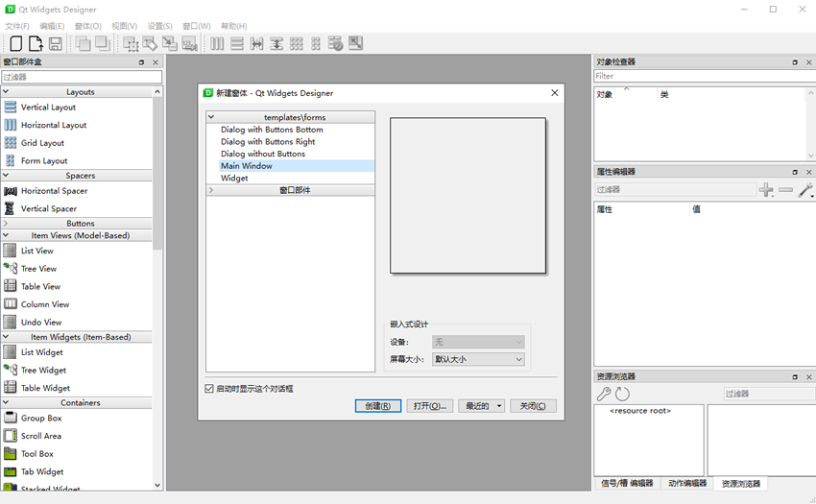816x504 pixels.
Task: Collapse the Layouts category
Action: [7, 91]
